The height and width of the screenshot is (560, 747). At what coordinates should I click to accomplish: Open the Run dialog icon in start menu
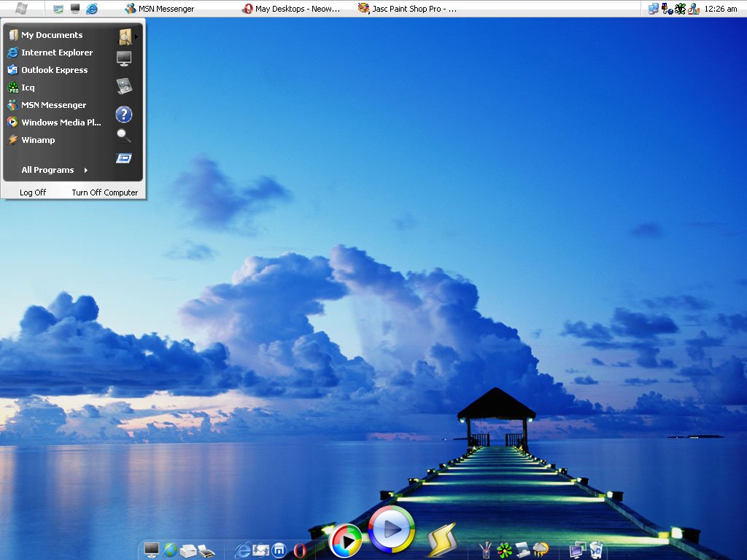(x=124, y=158)
